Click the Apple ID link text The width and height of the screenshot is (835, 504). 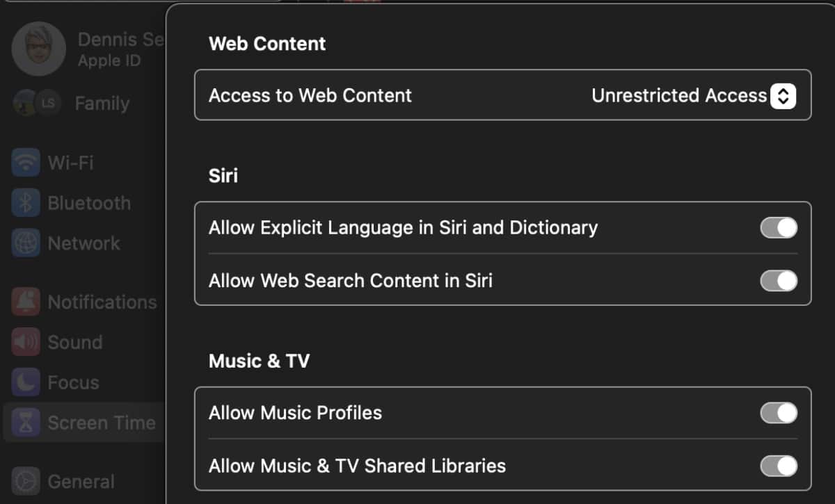(109, 60)
